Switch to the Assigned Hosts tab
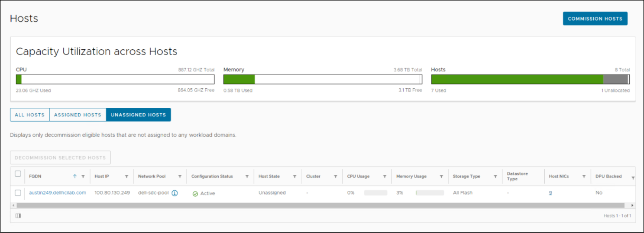This screenshot has height=233, width=644. tap(78, 115)
